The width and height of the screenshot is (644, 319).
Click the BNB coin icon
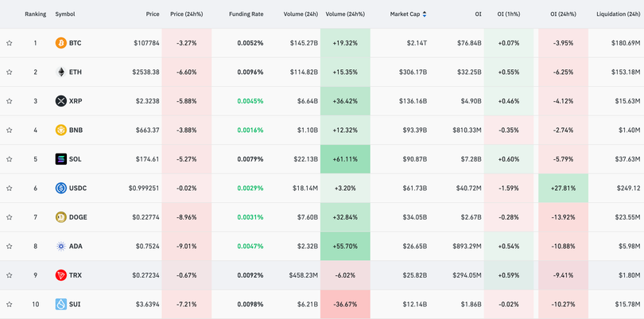click(x=60, y=130)
